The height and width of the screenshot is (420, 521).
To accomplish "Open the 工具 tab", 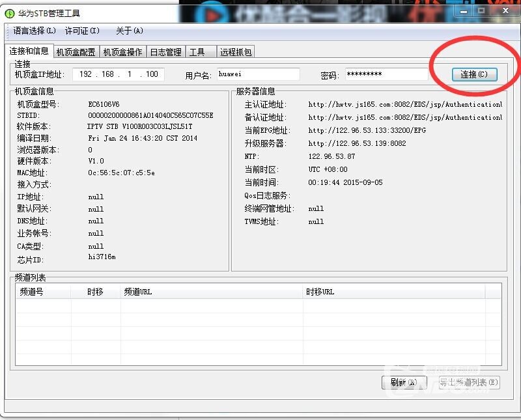I will tap(201, 52).
